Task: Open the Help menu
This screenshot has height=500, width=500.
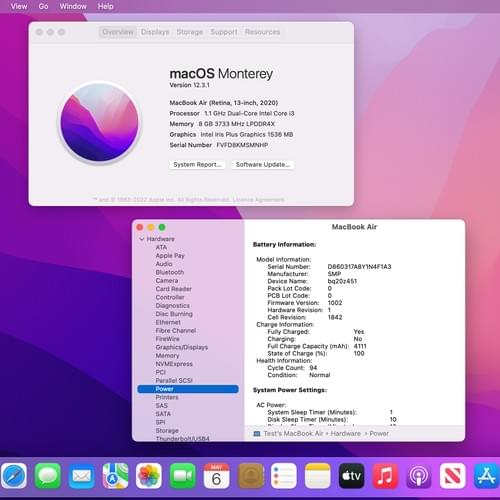Action: pos(106,6)
